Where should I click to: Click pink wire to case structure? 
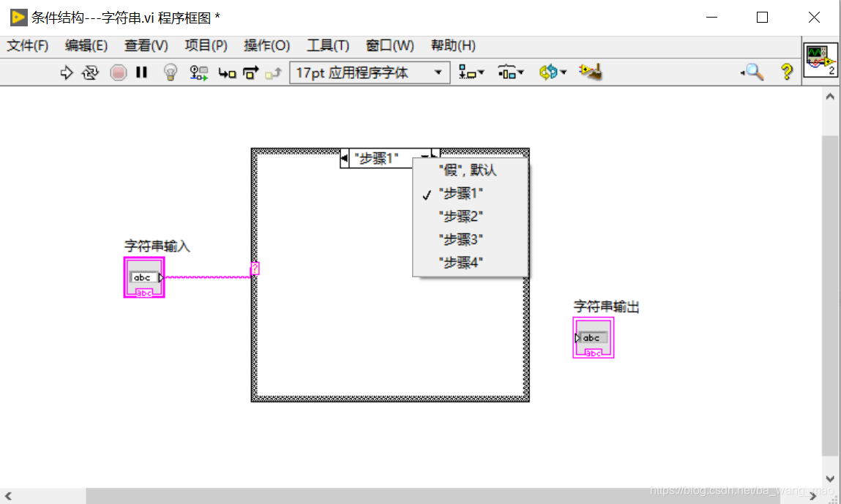coord(208,277)
